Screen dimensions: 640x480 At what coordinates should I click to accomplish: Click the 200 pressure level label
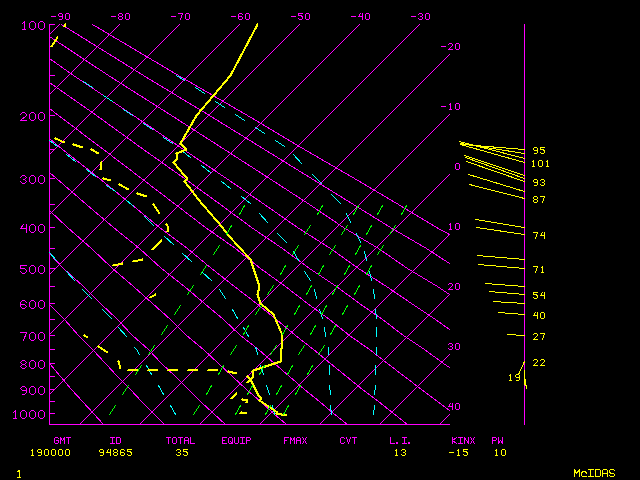[x=34, y=117]
